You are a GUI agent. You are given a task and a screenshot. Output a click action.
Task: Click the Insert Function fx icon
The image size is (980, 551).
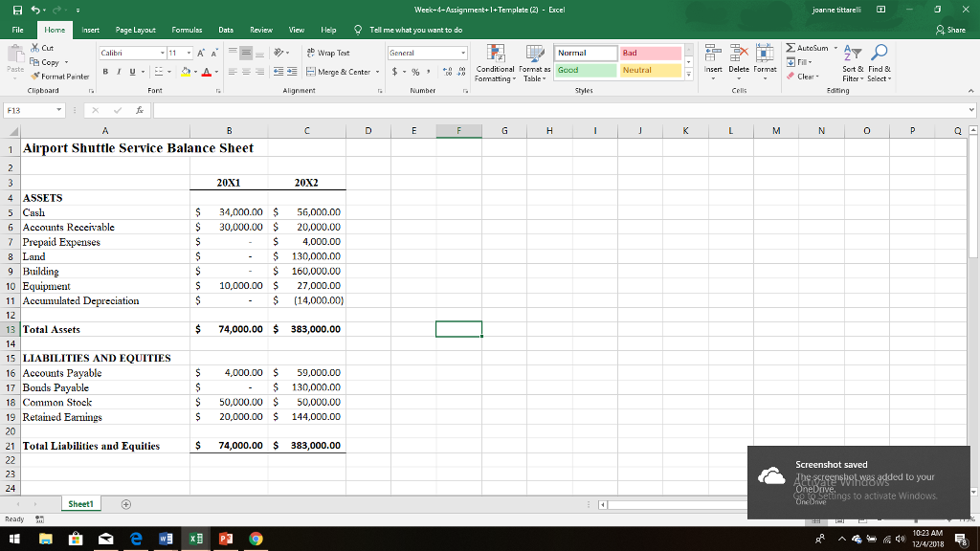[140, 110]
